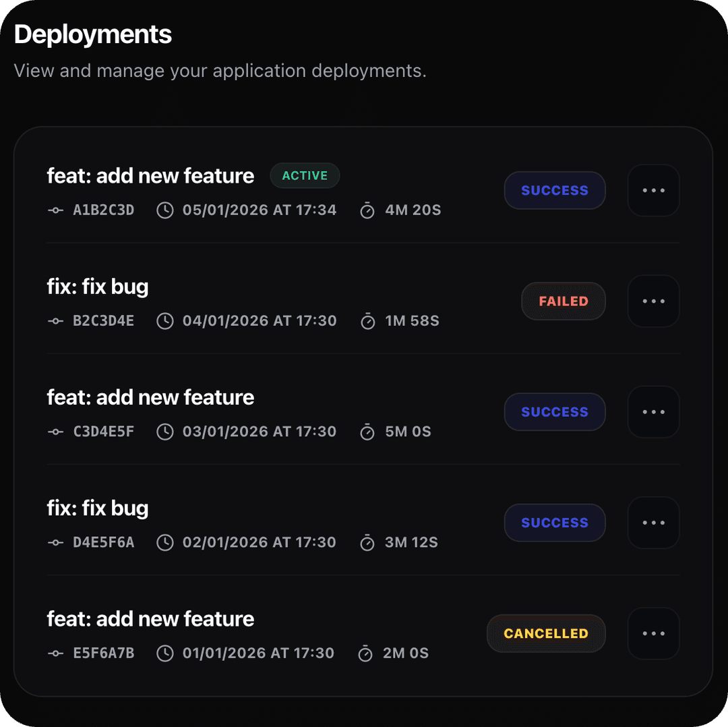Click the Deployments page heading
The width and height of the screenshot is (728, 727).
click(x=92, y=34)
